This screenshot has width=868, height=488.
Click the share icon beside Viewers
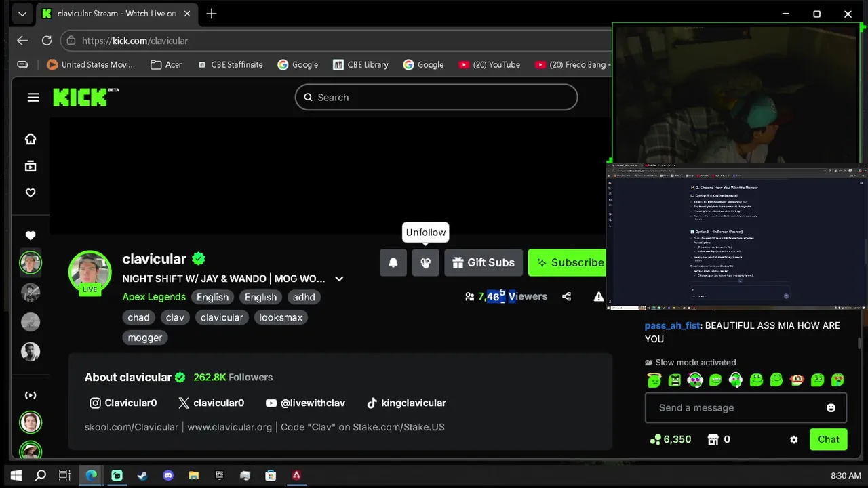coord(566,296)
